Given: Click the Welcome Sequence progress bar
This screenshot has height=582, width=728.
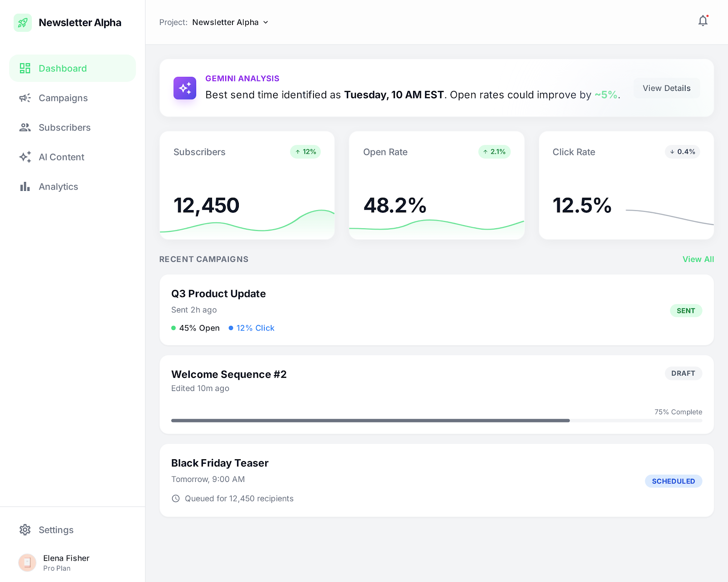Looking at the screenshot, I should [436, 420].
